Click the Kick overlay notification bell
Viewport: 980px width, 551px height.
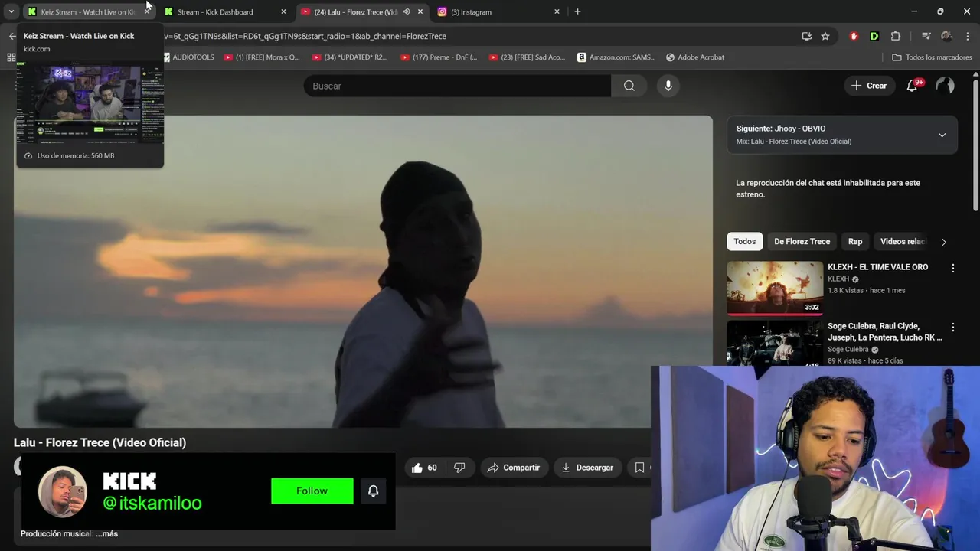373,491
